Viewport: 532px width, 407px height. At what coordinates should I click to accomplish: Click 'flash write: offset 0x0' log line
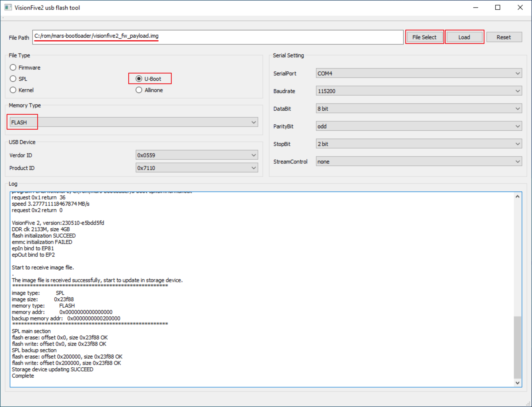pyautogui.click(x=59, y=344)
